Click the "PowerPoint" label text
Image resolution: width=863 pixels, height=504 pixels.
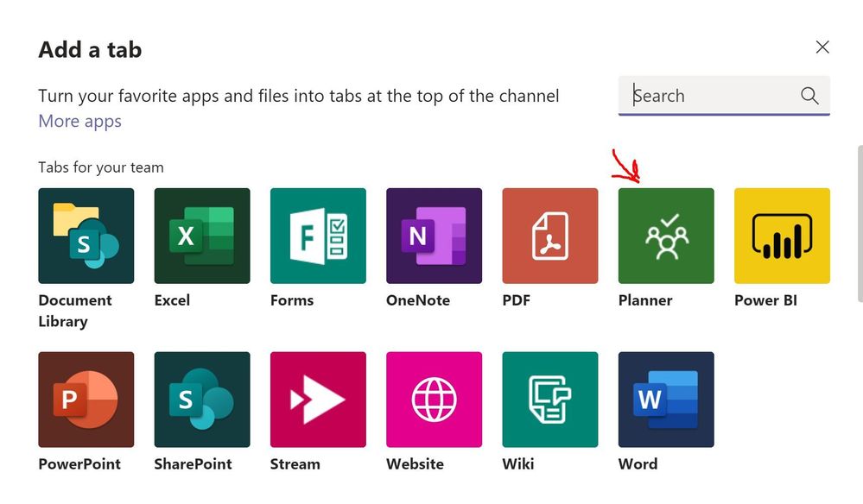point(79,464)
